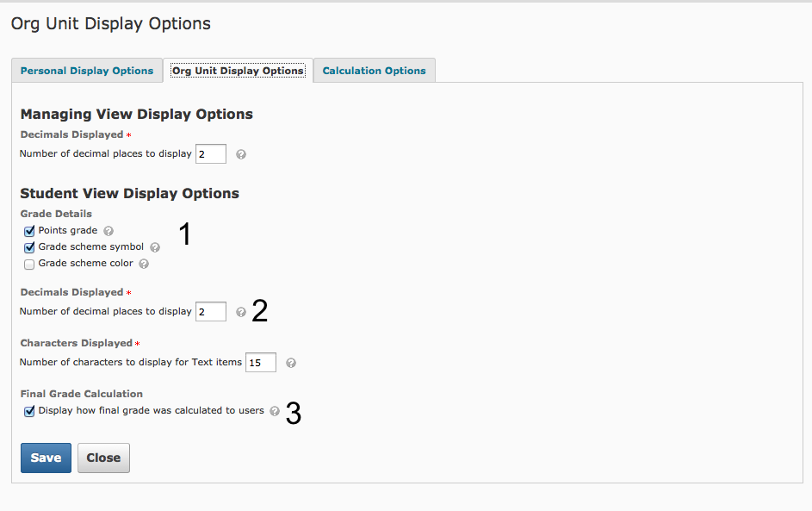Image resolution: width=812 pixels, height=511 pixels.
Task: Click the Grade scheme color label
Action: click(x=85, y=264)
